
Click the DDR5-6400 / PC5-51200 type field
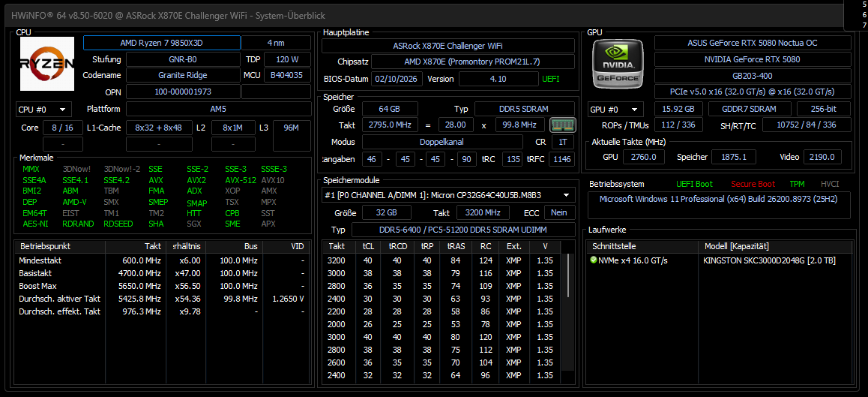[463, 230]
